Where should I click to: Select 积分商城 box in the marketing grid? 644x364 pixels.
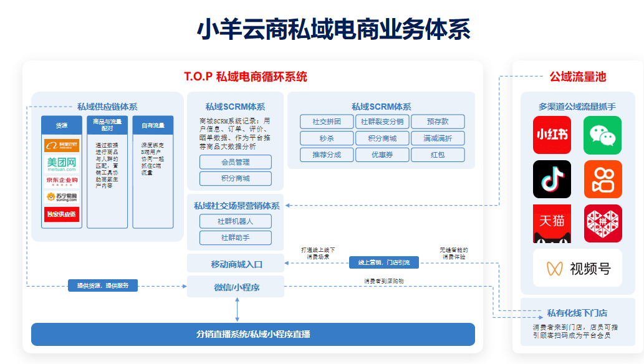click(x=382, y=138)
